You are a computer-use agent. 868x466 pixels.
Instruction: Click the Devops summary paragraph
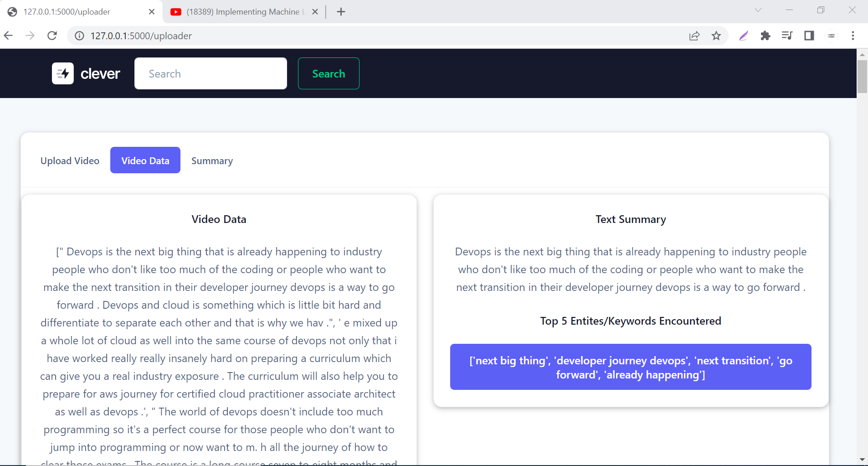pos(631,269)
